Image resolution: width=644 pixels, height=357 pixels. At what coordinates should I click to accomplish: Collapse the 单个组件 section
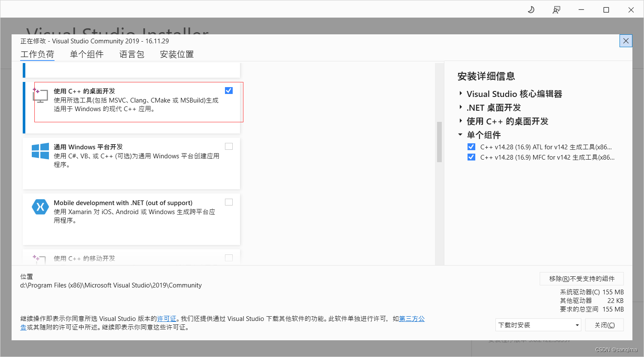[460, 135]
